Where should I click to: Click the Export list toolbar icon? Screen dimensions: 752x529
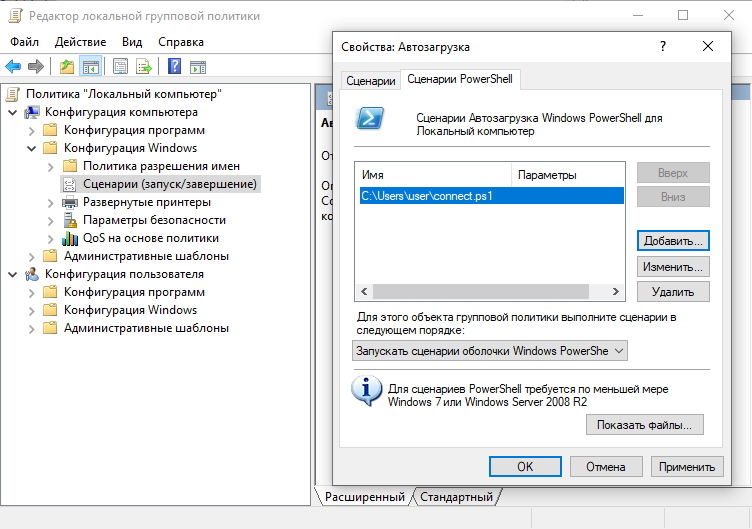pos(144,66)
